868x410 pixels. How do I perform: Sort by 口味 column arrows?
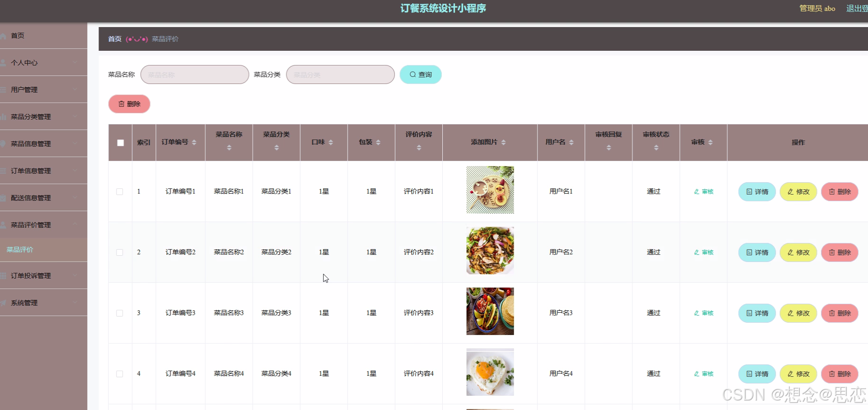point(331,142)
